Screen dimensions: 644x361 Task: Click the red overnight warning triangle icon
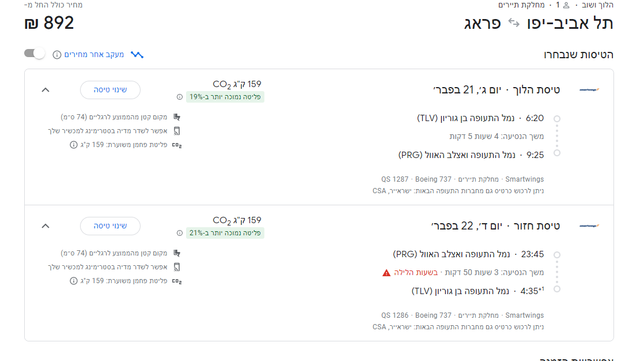click(387, 272)
